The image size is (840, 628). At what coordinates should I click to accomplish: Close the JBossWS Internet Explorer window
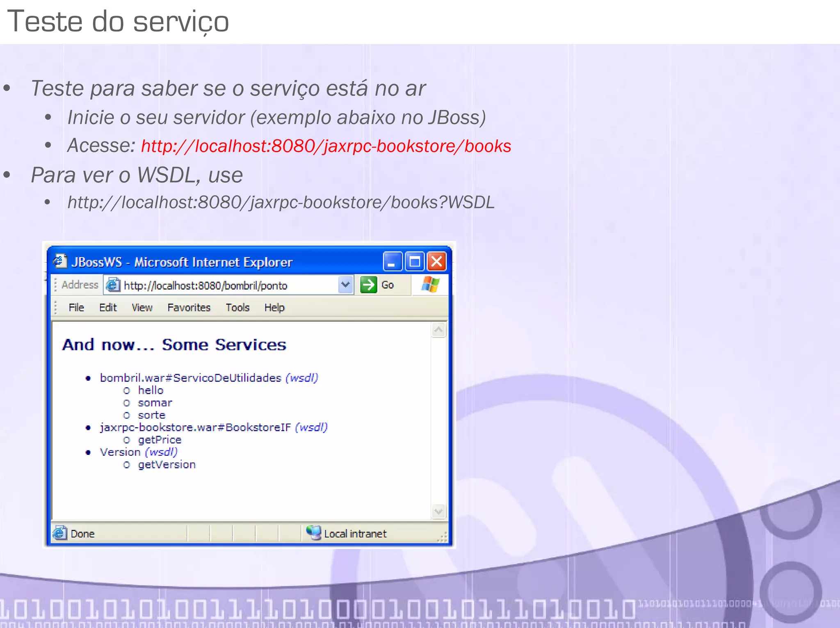tap(437, 261)
